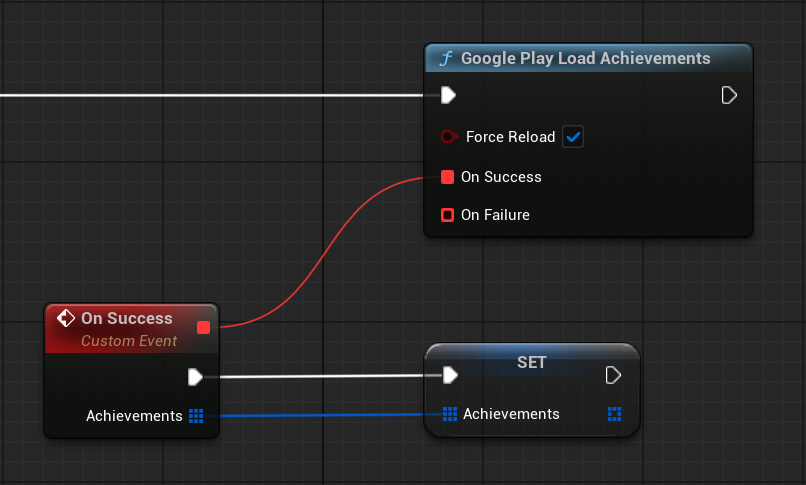Click the Achievements input array pin on SET node
Image resolution: width=806 pixels, height=485 pixels.
click(450, 414)
